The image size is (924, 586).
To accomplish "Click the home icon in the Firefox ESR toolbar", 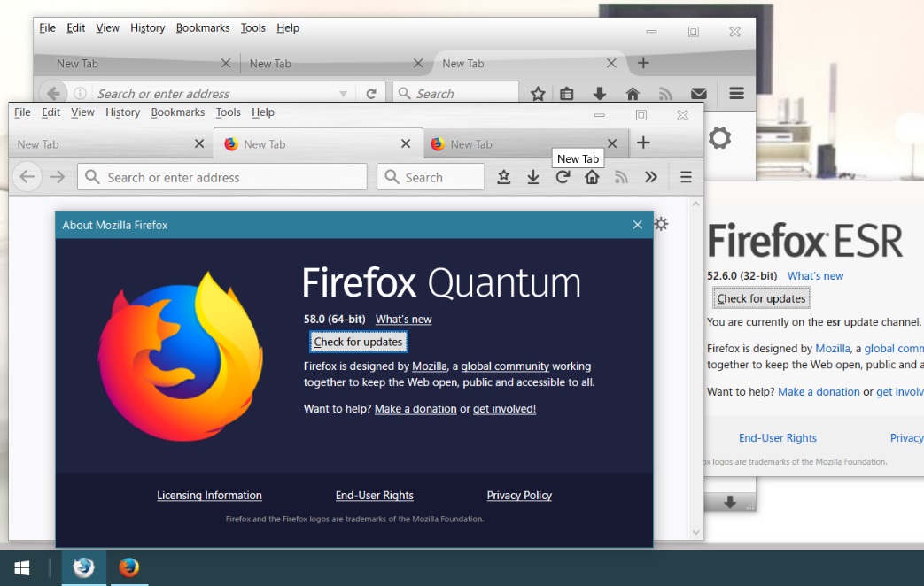I will tap(633, 94).
